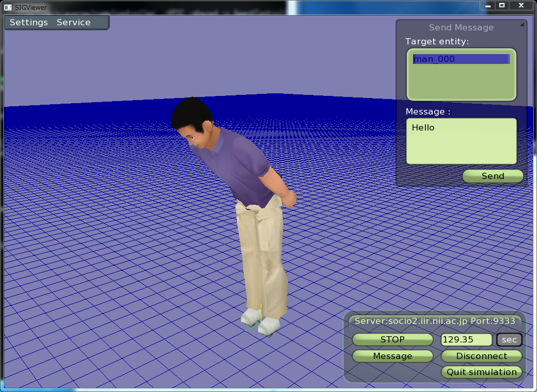Close the Send Message panel
Image resolution: width=537 pixels, height=392 pixels.
point(523,24)
